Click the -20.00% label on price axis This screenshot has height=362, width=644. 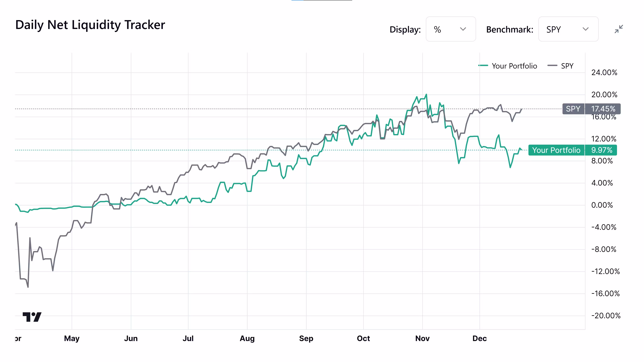[606, 316]
